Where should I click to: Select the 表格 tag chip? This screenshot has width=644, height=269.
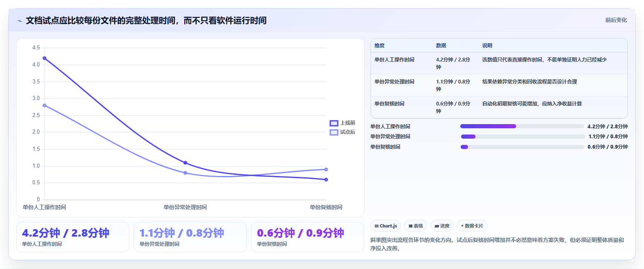tap(415, 226)
